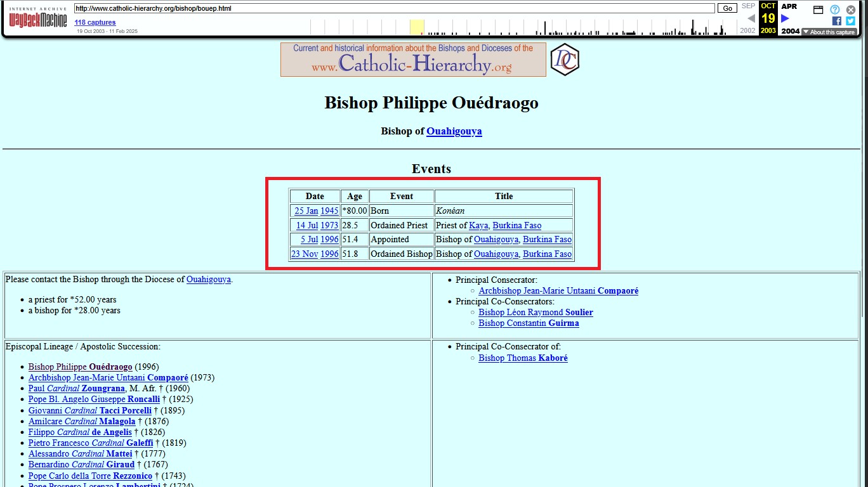Image resolution: width=868 pixels, height=487 pixels.
Task: Click the Appointed event cell
Action: [402, 239]
